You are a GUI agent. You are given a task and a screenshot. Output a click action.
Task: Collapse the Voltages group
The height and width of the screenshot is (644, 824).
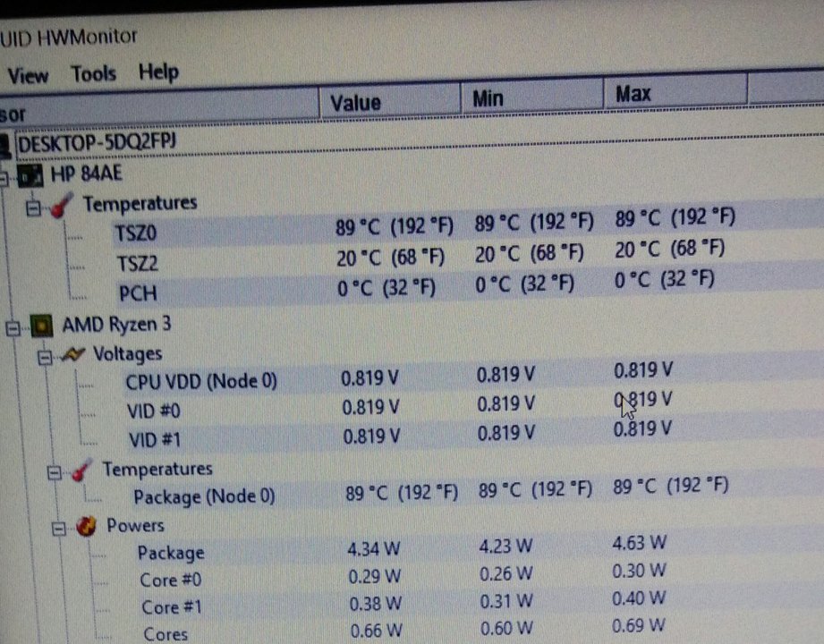point(45,357)
